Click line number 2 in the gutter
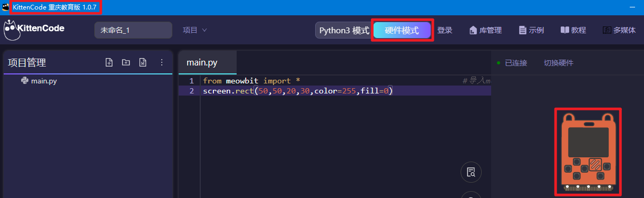The height and width of the screenshot is (198, 644). point(191,91)
